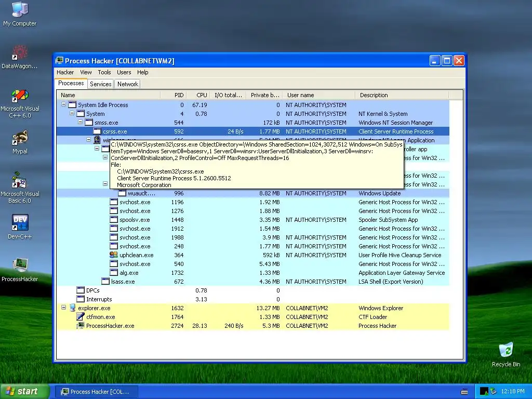Click 'LSA Shell (Export Version)' description
This screenshot has width=532, height=399.
[x=391, y=281]
